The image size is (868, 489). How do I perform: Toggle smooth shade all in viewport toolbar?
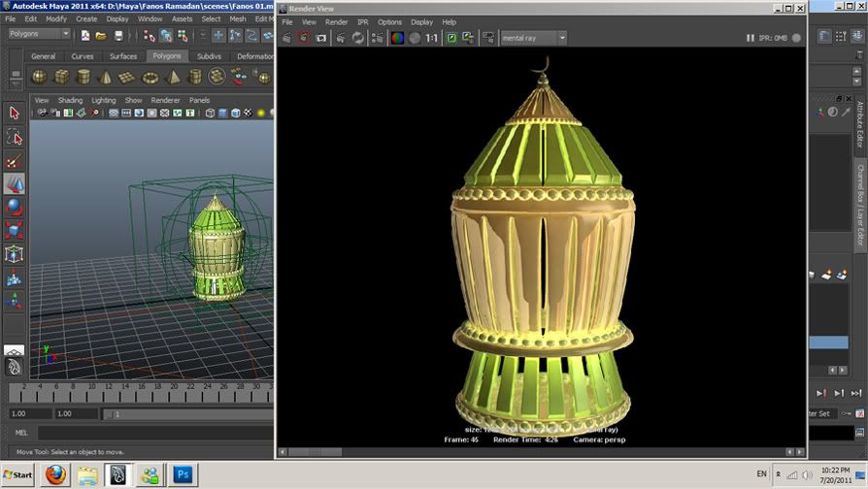[x=222, y=114]
